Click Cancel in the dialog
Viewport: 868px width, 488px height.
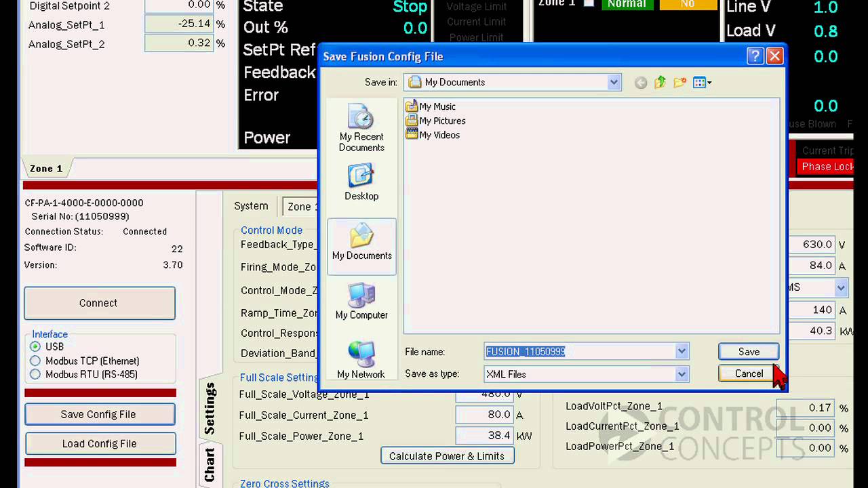tap(749, 373)
